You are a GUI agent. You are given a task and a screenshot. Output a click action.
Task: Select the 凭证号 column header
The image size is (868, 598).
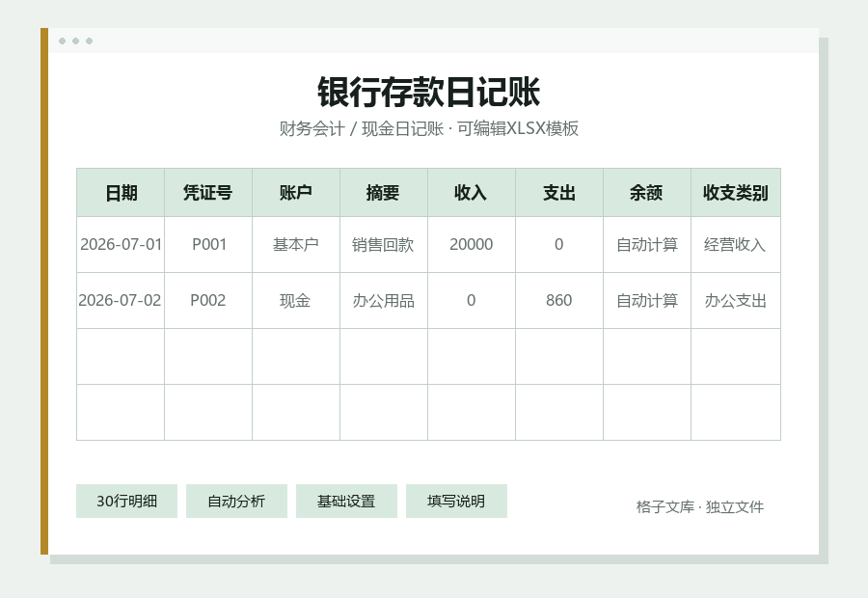pos(208,193)
